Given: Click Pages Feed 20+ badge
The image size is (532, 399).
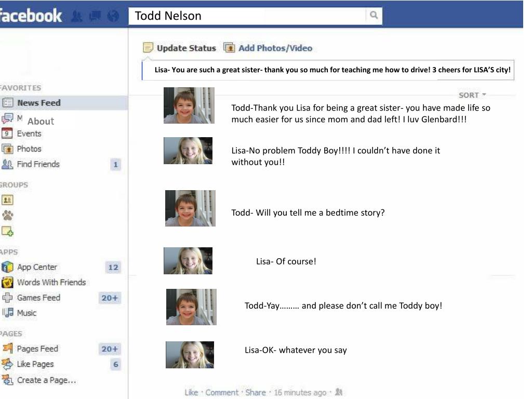Looking at the screenshot, I should pos(110,349).
